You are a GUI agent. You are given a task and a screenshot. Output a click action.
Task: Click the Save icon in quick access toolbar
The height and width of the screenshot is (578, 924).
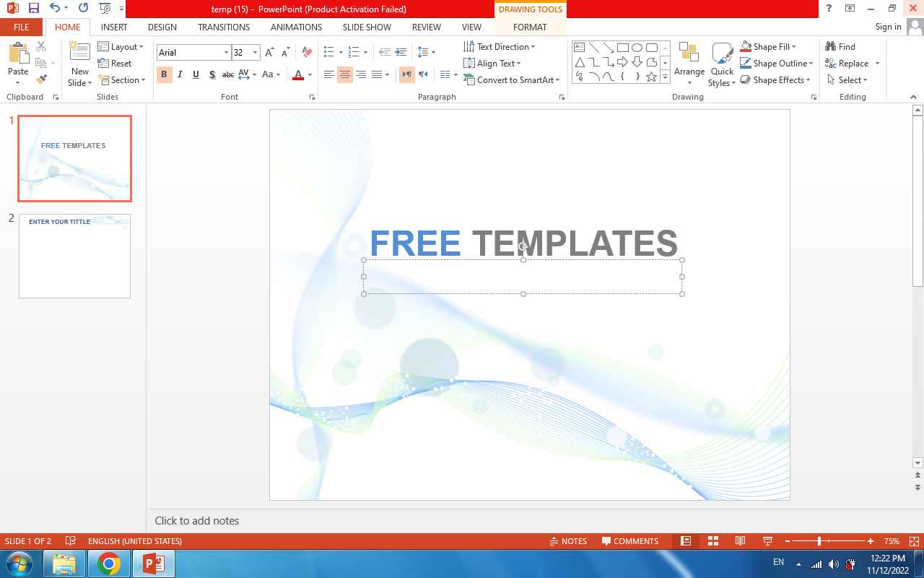point(33,9)
